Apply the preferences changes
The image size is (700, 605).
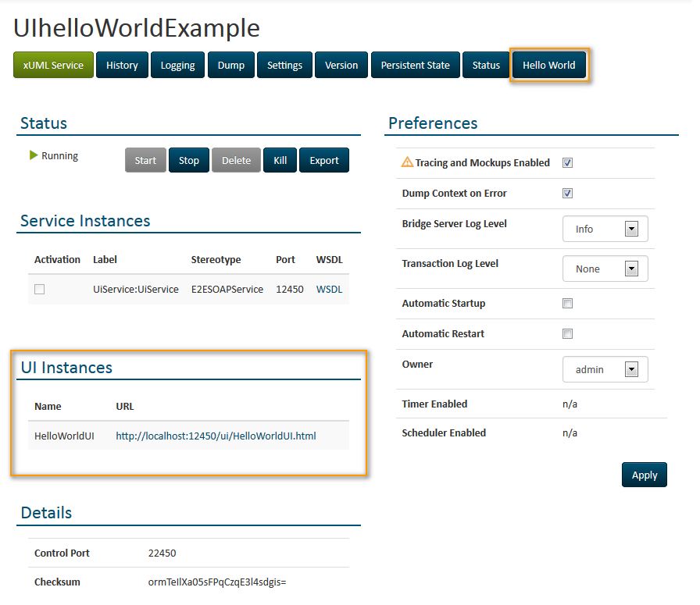click(644, 475)
